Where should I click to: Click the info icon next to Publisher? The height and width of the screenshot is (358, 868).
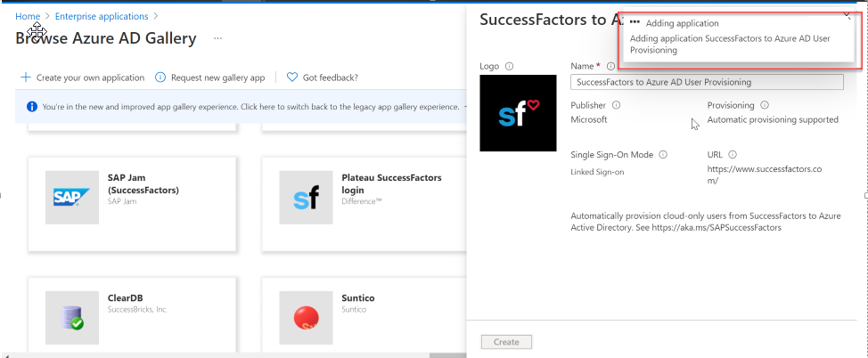[x=616, y=105]
